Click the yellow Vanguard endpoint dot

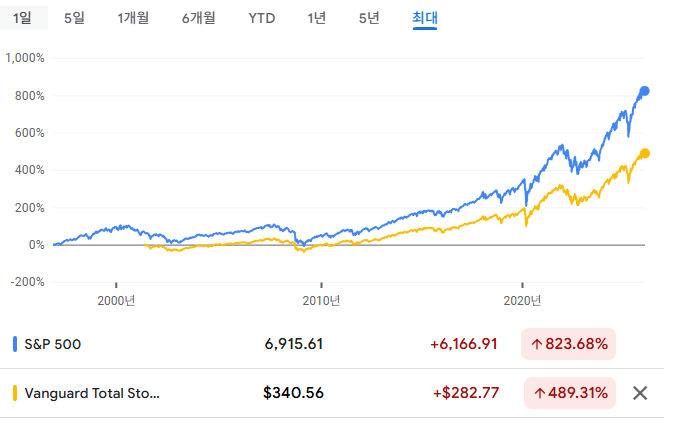[645, 153]
